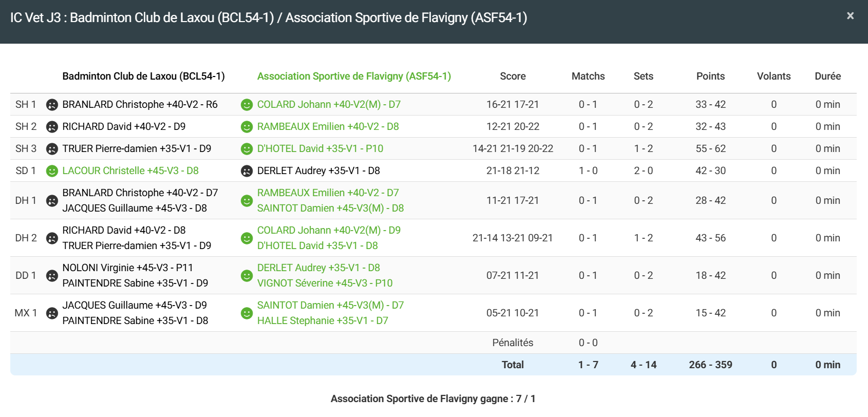This screenshot has width=868, height=417.
Task: Open Badminton Club de Laxou team header
Action: pos(143,76)
